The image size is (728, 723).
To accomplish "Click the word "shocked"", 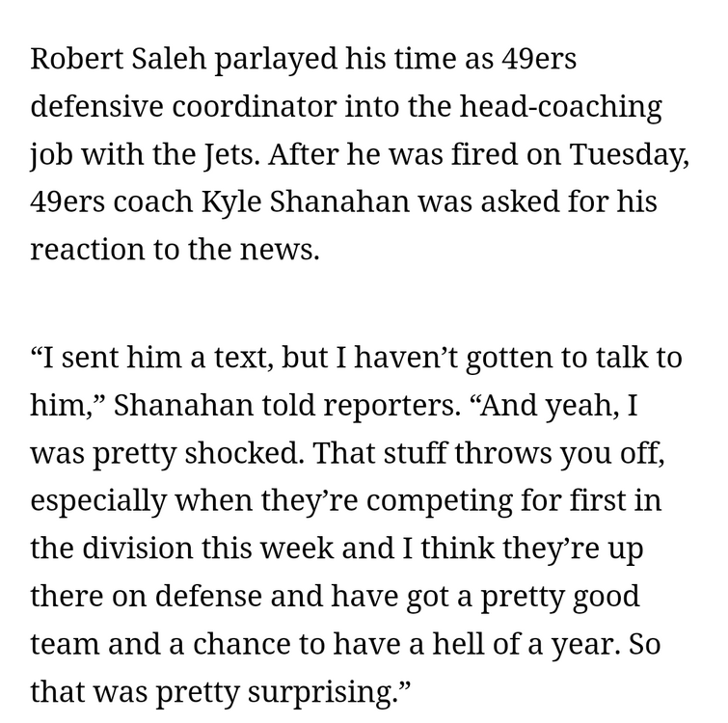I will tap(242, 453).
